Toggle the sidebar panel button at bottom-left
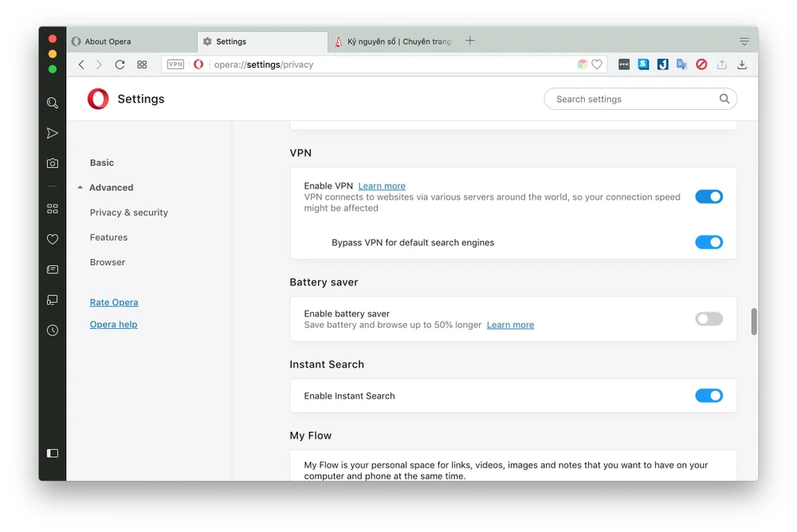The height and width of the screenshot is (532, 797). [53, 453]
